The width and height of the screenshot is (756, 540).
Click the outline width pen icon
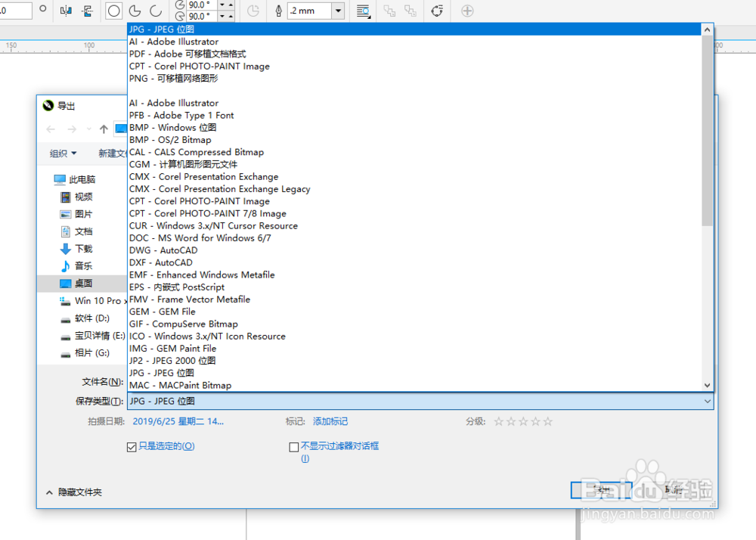click(x=278, y=11)
